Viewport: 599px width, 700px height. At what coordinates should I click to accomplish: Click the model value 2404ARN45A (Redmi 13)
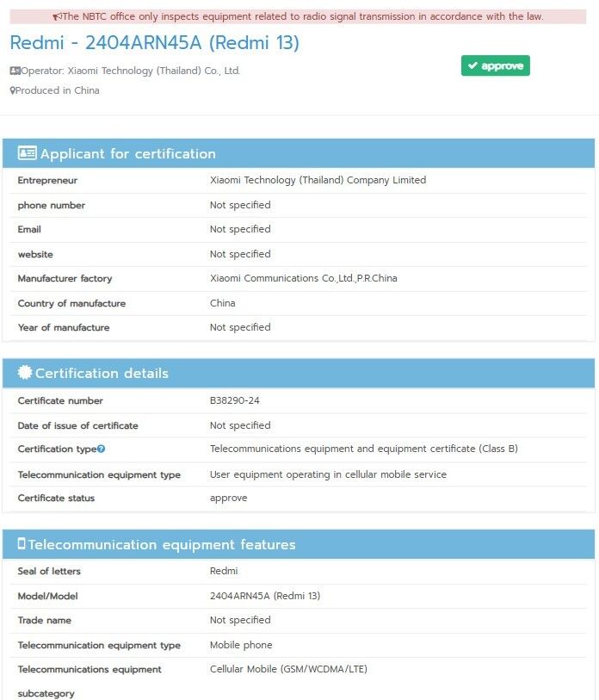[265, 596]
